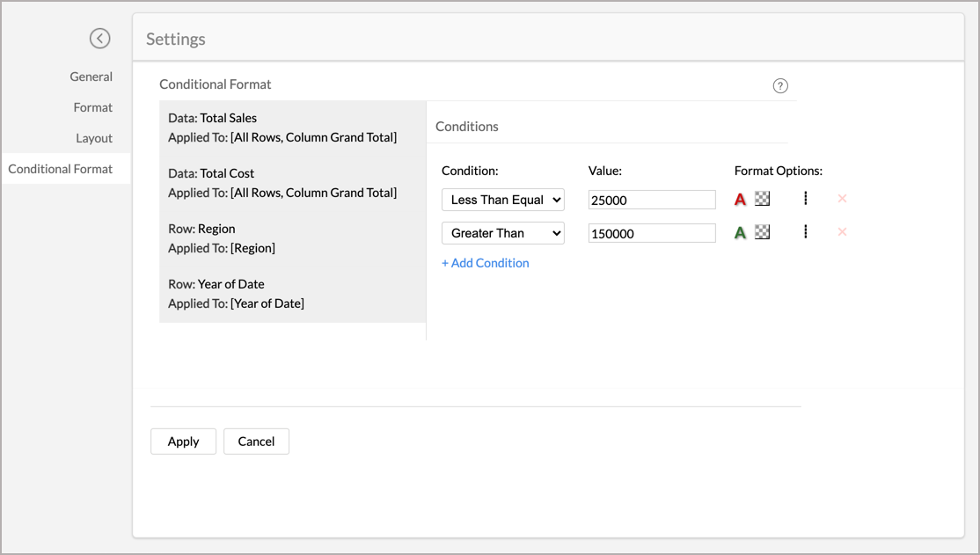Click the green font color icon for second condition
Image resolution: width=980 pixels, height=555 pixels.
coord(740,232)
